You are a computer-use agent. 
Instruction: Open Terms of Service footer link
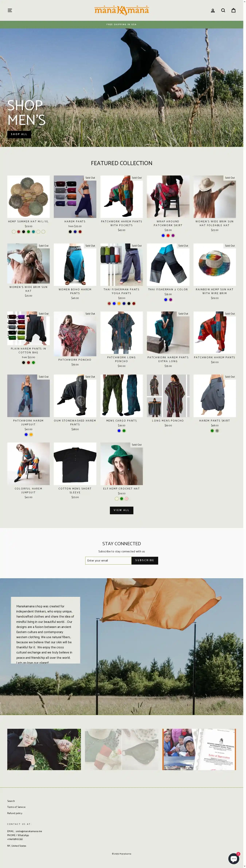point(16,807)
